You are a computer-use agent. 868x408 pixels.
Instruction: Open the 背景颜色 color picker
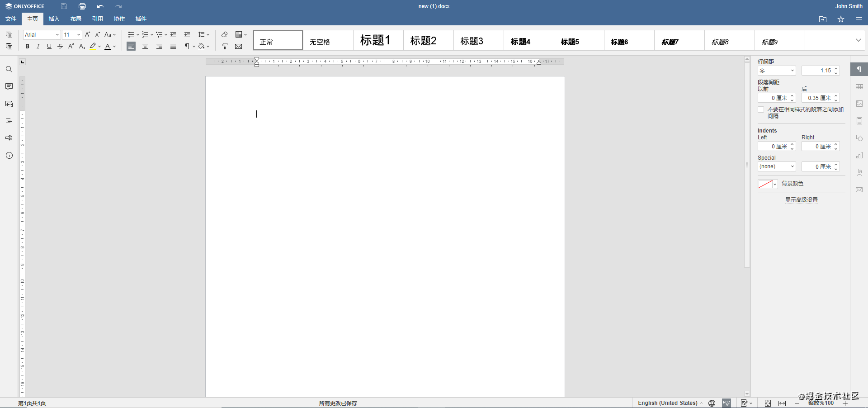(x=768, y=184)
